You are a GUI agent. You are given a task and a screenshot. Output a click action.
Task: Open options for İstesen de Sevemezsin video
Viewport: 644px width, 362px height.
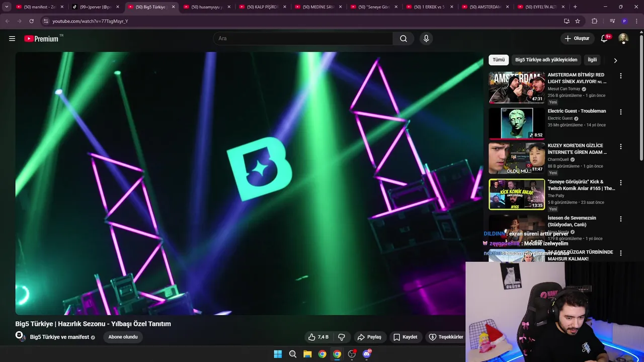click(620, 219)
